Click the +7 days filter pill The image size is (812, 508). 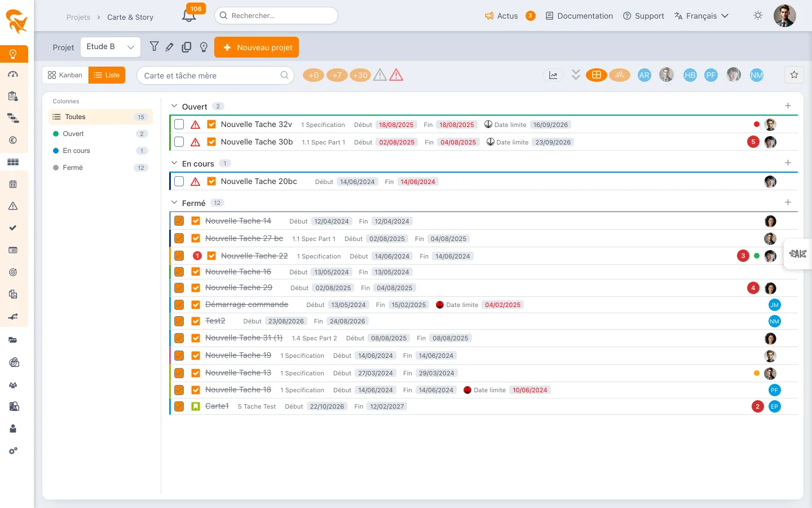(x=337, y=75)
